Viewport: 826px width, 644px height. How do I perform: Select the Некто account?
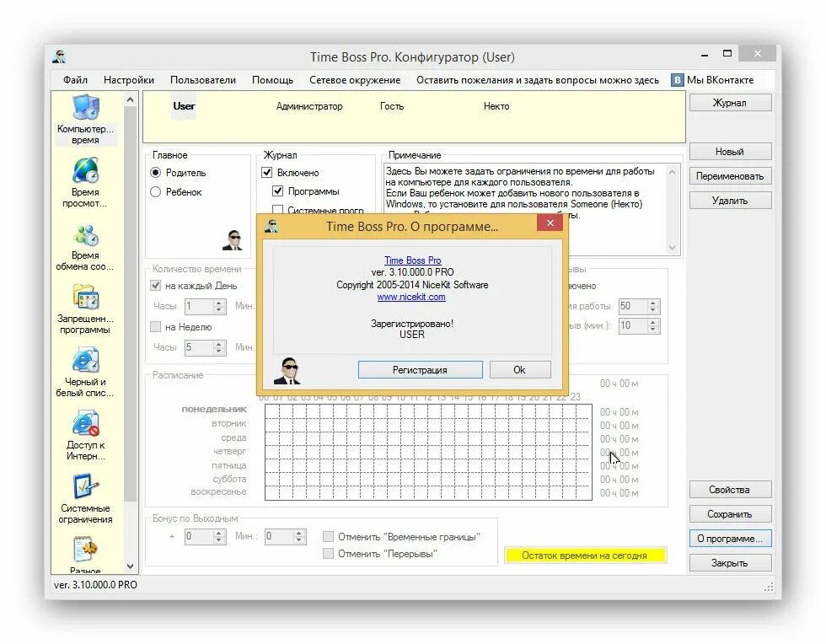(496, 106)
